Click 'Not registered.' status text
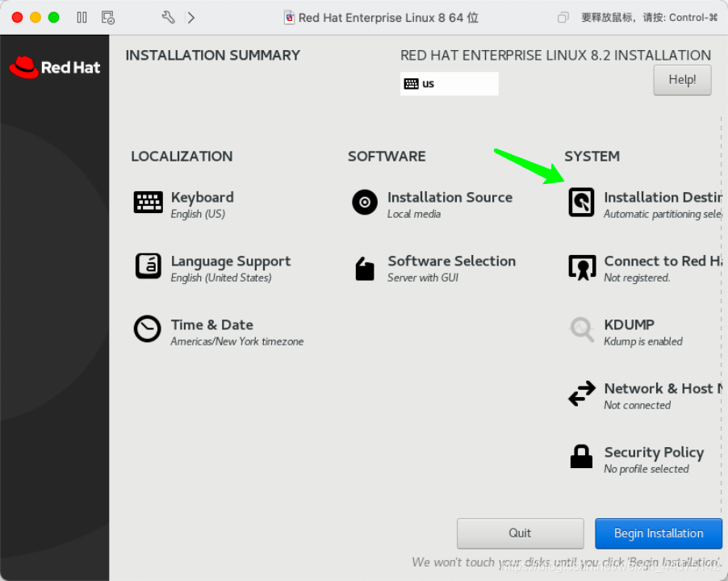728x581 pixels. [x=637, y=278]
